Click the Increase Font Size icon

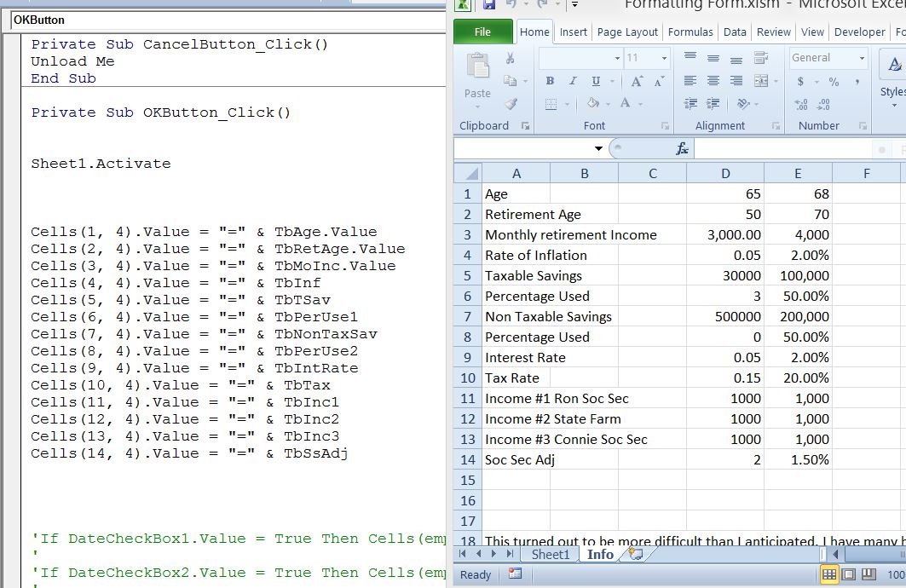click(636, 80)
